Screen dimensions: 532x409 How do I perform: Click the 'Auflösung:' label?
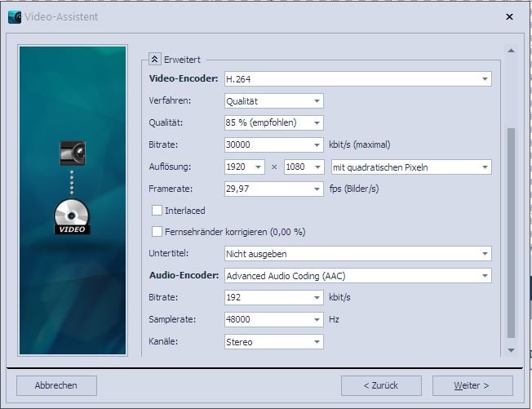point(170,167)
